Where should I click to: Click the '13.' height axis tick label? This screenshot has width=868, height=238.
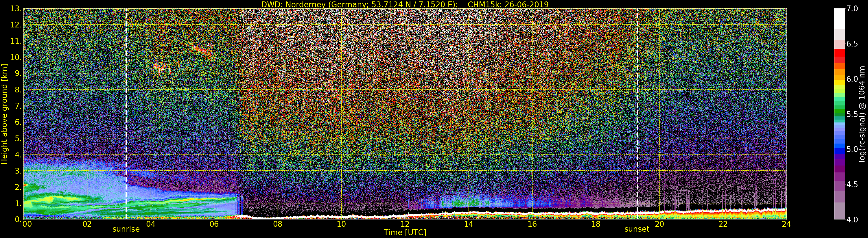coord(16,9)
